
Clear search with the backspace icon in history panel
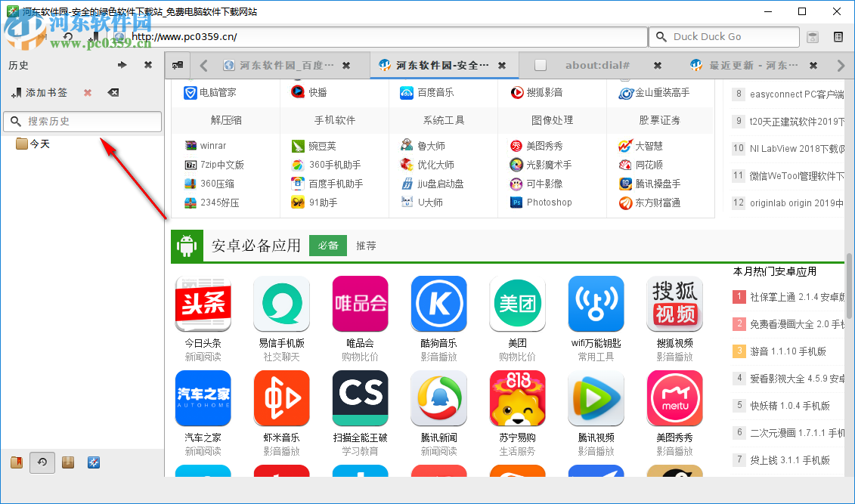(113, 92)
